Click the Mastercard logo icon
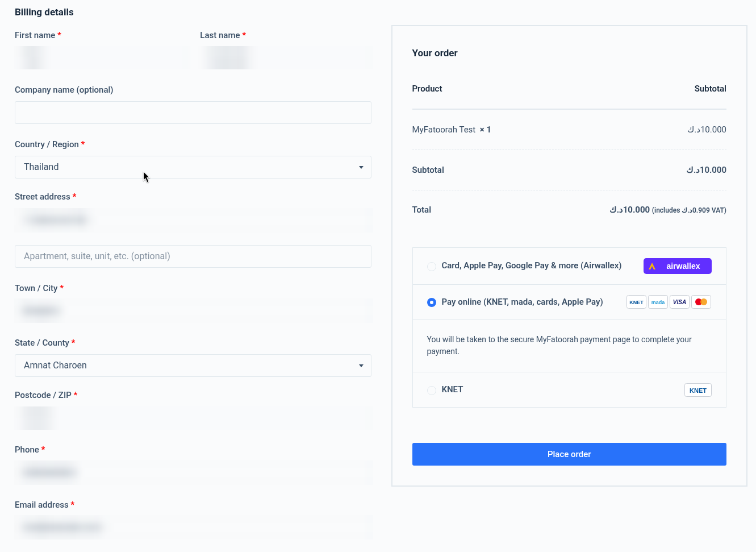Image resolution: width=756 pixels, height=552 pixels. click(x=701, y=302)
